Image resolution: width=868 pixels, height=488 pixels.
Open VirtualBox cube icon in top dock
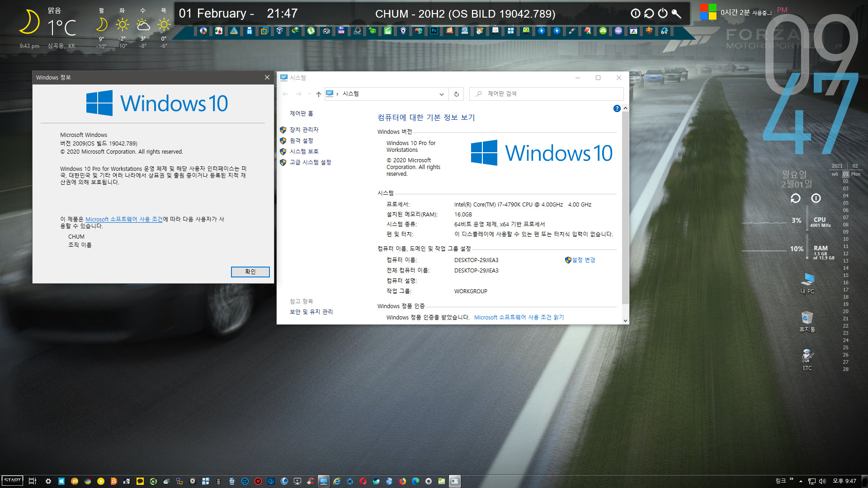click(x=280, y=31)
